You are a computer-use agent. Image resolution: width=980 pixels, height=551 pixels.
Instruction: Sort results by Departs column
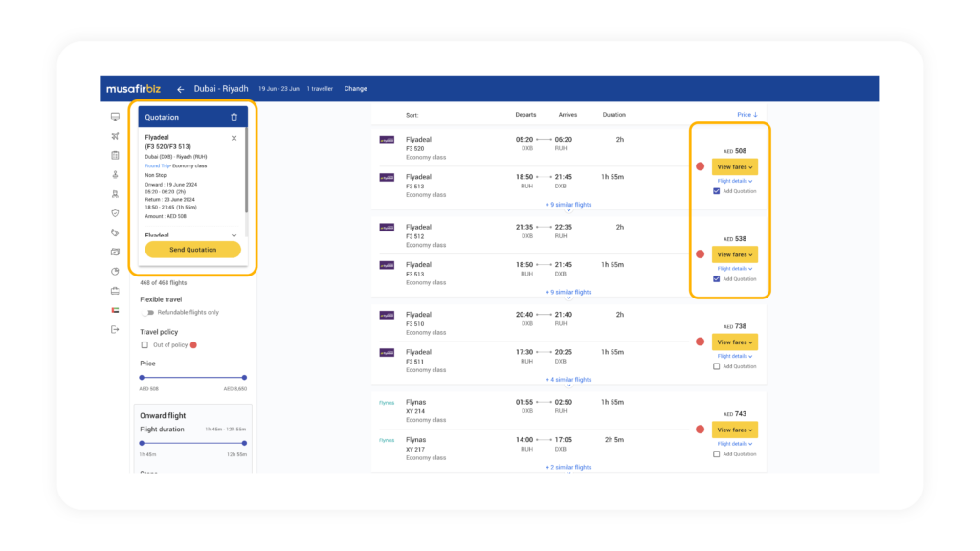tap(525, 115)
